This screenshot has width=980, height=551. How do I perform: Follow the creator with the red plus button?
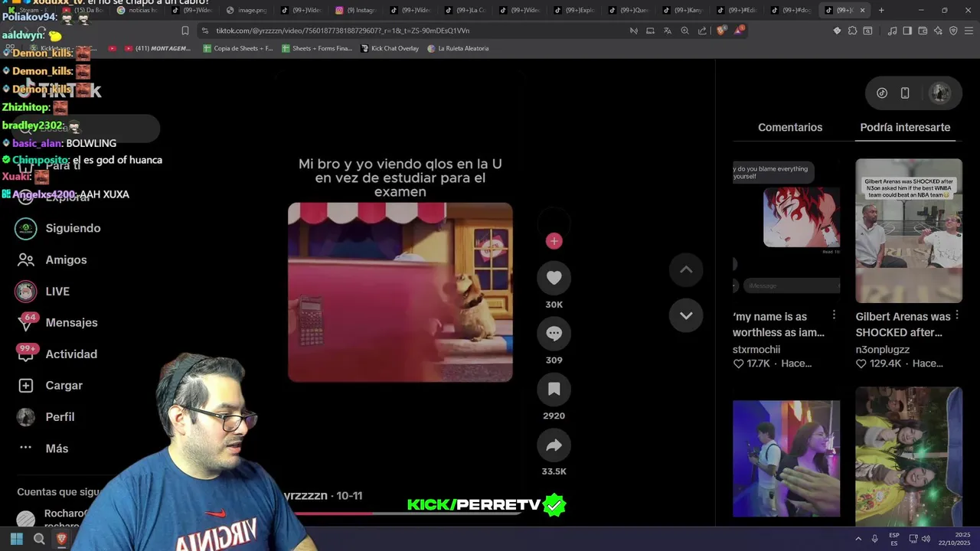pos(554,241)
